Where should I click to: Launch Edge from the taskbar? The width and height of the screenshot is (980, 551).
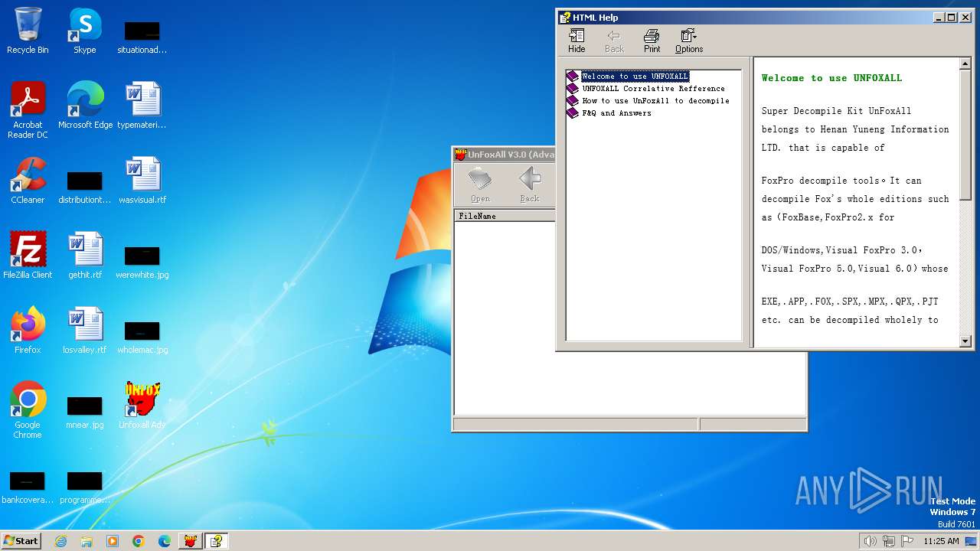click(x=165, y=541)
